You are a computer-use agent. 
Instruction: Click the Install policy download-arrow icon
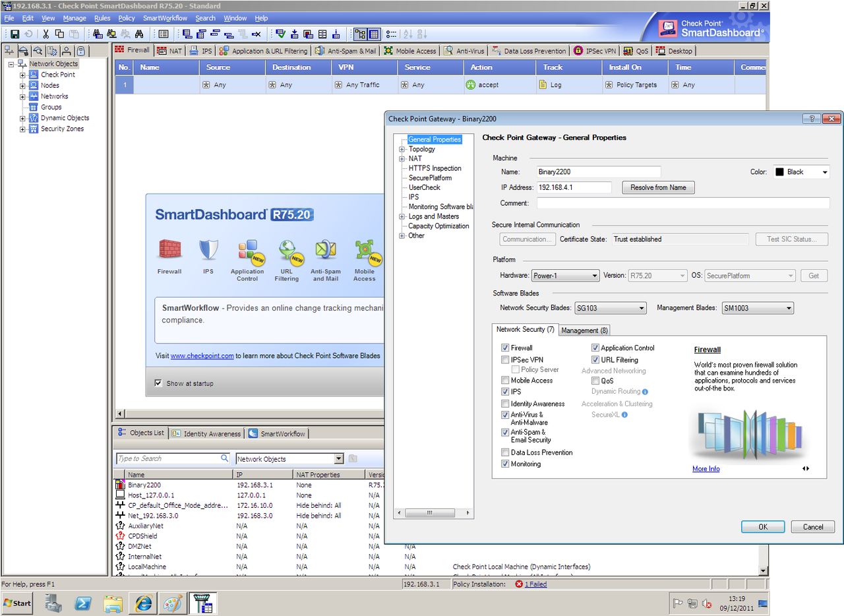(x=294, y=34)
